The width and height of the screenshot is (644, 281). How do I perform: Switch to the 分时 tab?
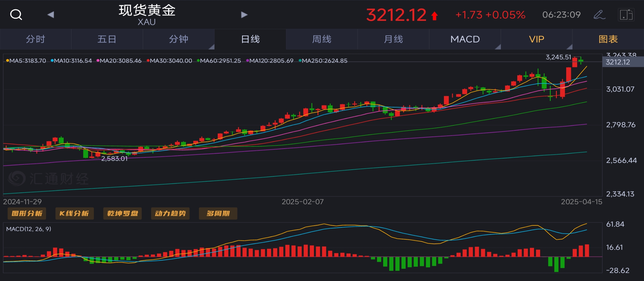[x=36, y=39]
